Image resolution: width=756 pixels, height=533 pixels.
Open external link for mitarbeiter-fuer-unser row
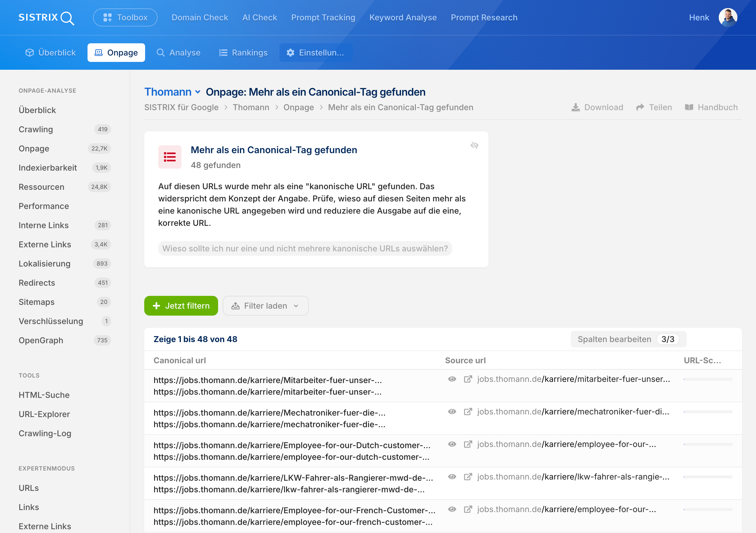tap(468, 379)
